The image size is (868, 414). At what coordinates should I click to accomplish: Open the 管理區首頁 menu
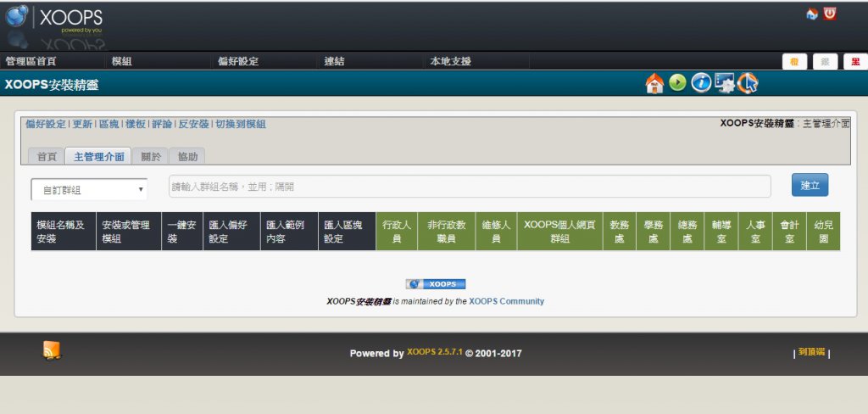click(31, 62)
